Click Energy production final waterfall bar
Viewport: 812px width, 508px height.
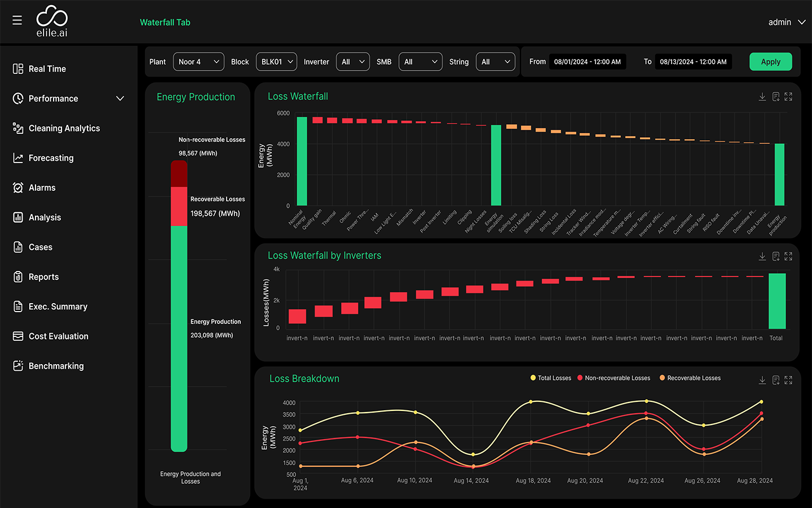click(779, 174)
